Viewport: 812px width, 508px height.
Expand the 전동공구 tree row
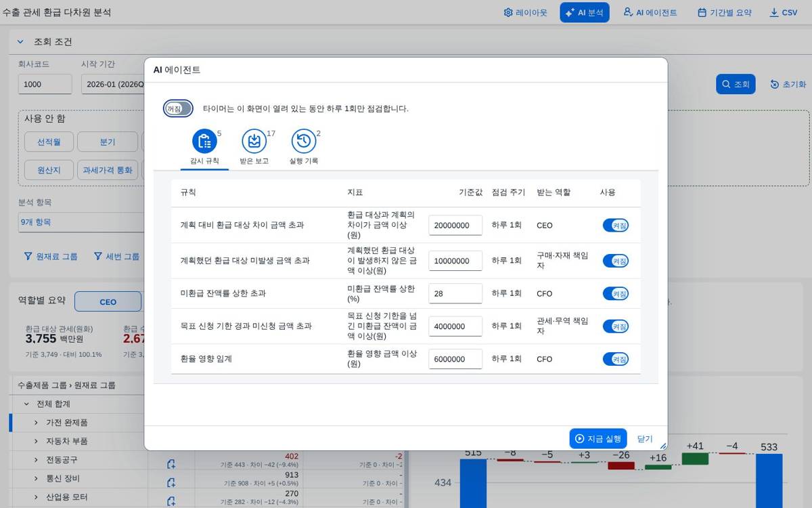[x=36, y=460]
